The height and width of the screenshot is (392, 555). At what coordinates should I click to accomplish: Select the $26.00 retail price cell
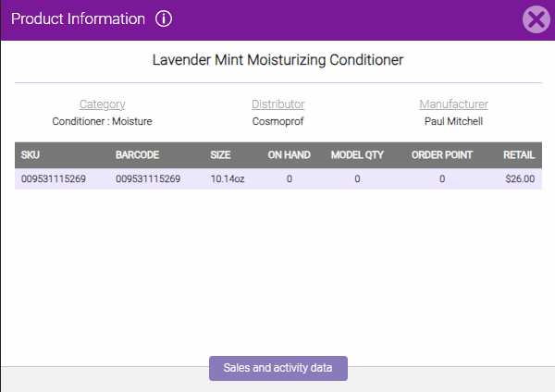(520, 179)
